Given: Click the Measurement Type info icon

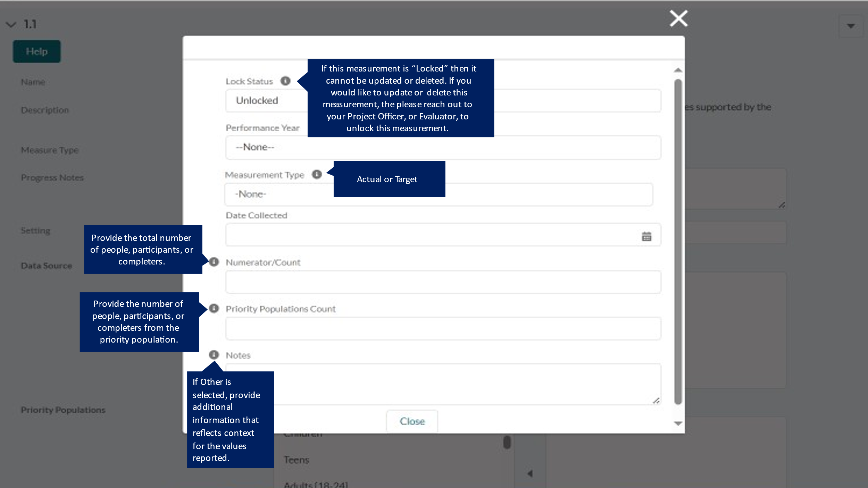Looking at the screenshot, I should click(x=317, y=174).
